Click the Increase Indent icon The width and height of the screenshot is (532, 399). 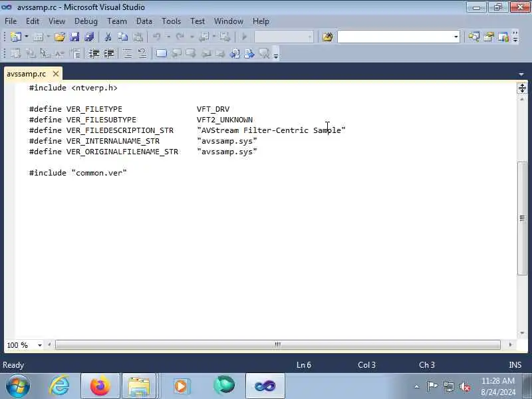point(109,53)
